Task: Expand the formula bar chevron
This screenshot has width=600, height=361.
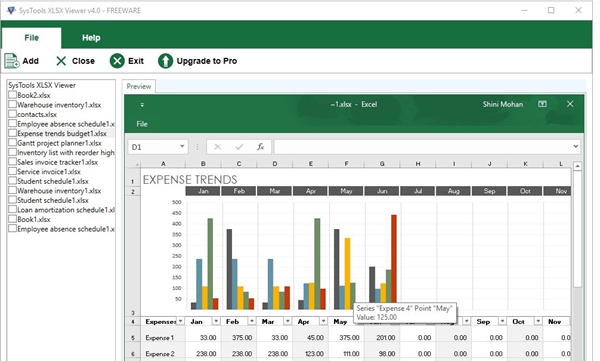Action: tap(576, 147)
